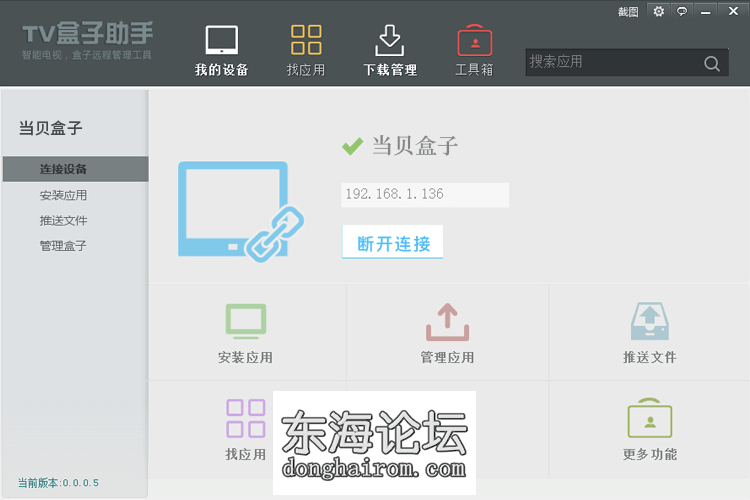Click the purple 找应用 grid tile
The height and width of the screenshot is (500, 750).
point(246,430)
